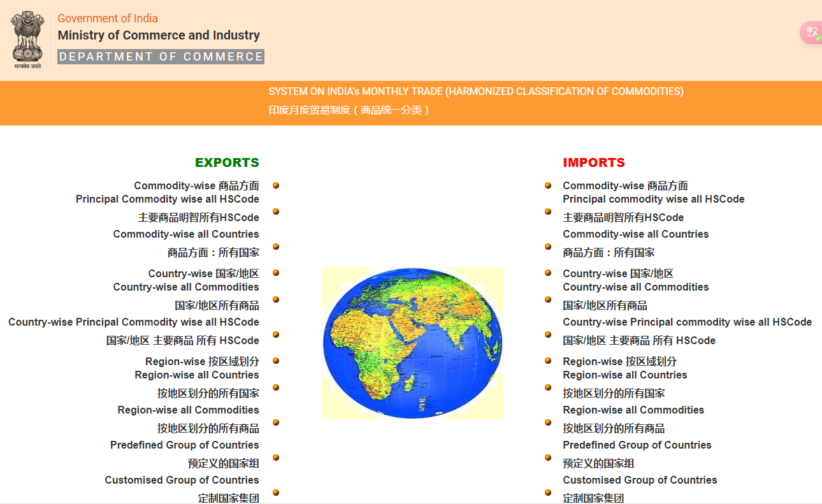Viewport: 822px width, 504px height.
Task: Click bullet beside Imports Country-wise Principal commodity wise all HSCode
Action: click(548, 335)
